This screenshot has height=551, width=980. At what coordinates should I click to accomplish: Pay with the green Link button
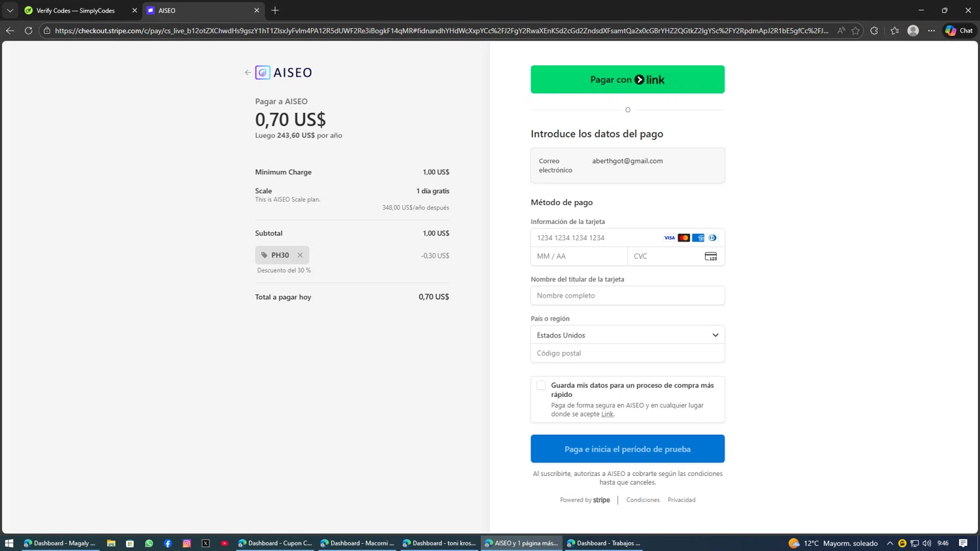point(627,79)
